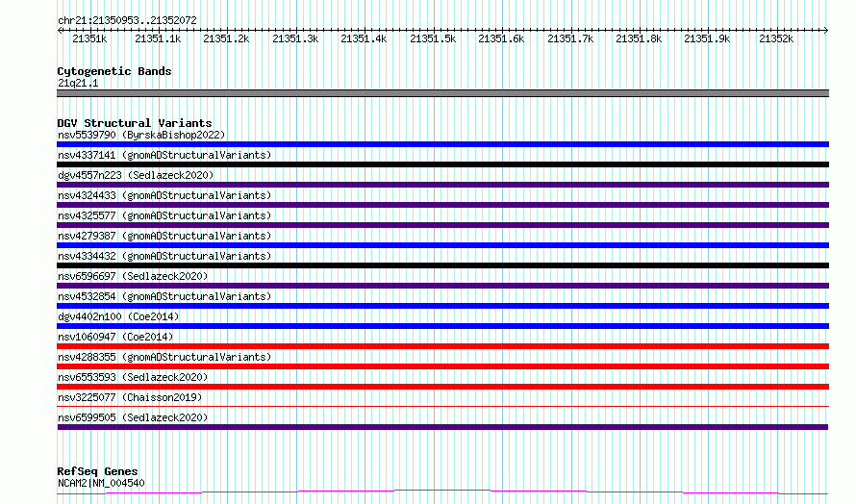856x504 pixels.
Task: Open the nsv4334432 (gnomADStructuralVariants) entry
Action: pos(164,256)
